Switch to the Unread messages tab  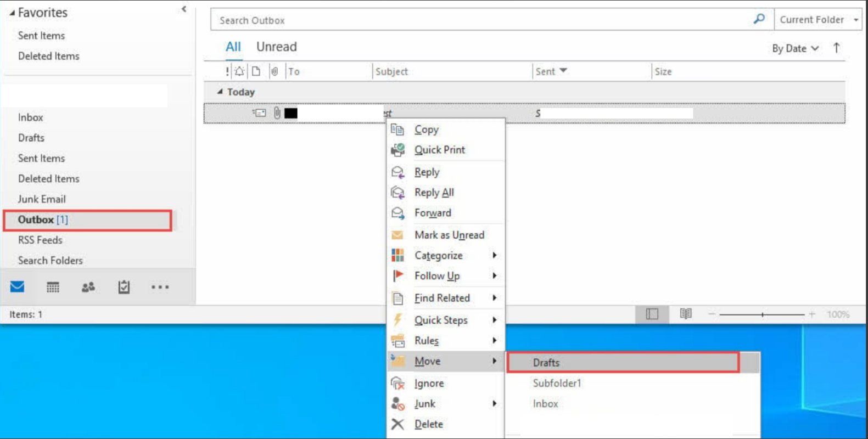(x=277, y=47)
